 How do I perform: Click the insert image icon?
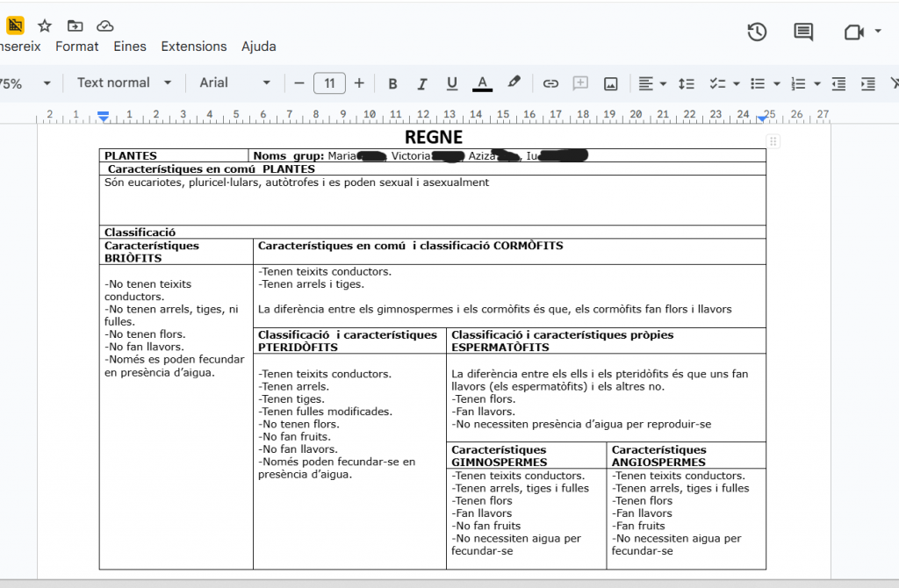coord(610,83)
